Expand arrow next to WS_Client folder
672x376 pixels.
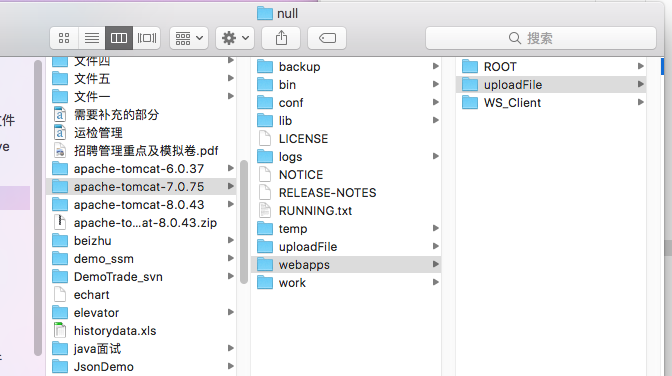[640, 102]
